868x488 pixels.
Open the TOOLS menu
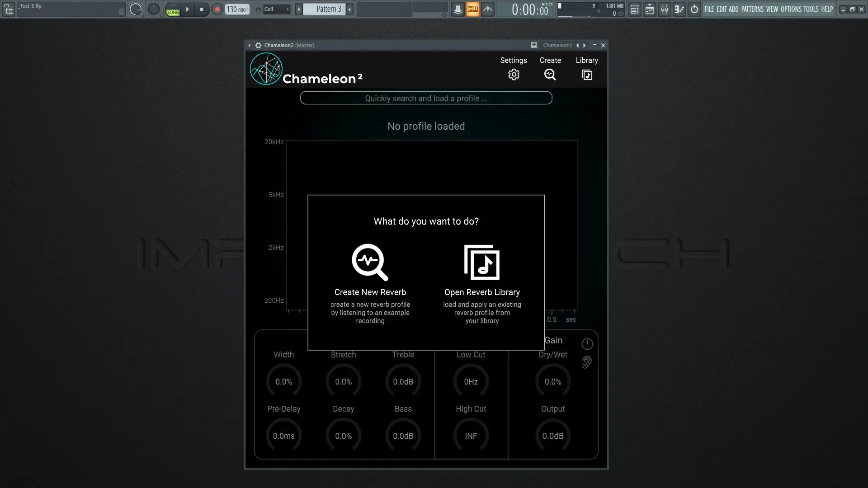tap(811, 9)
